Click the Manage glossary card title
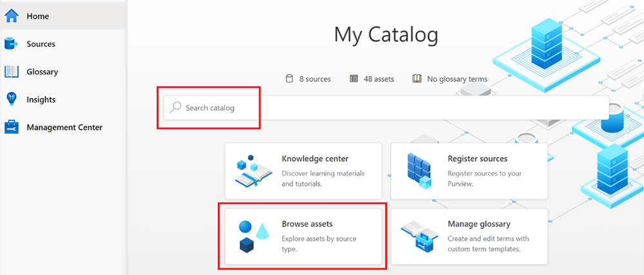 479,224
